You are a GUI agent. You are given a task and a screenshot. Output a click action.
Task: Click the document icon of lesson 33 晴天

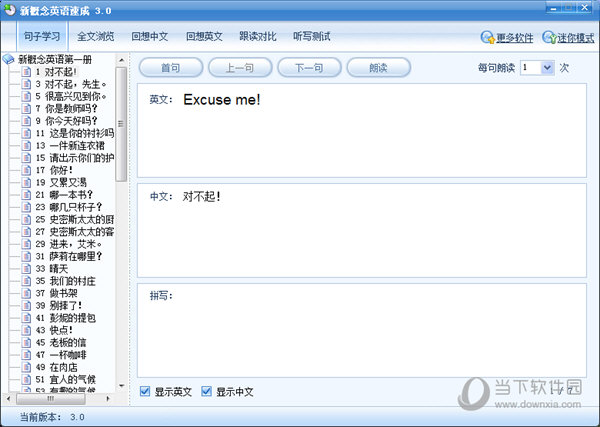pyautogui.click(x=26, y=268)
